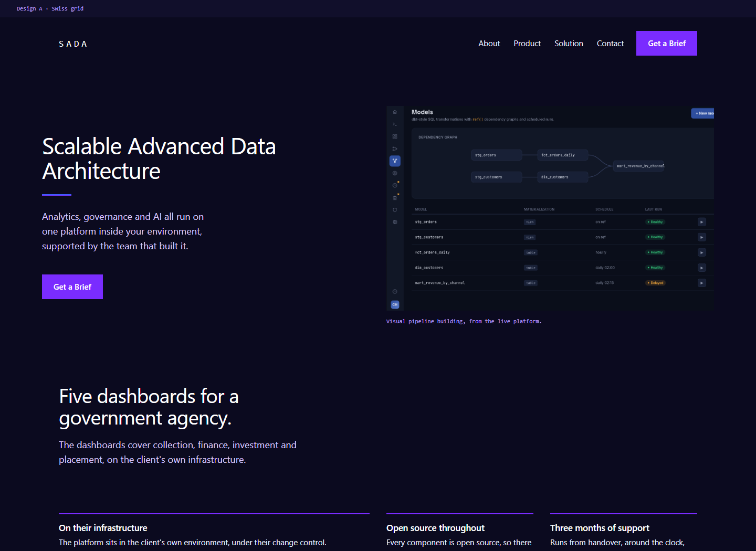Screen dimensions: 756x551
Task: Select the highlighted Models branch icon
Action: point(395,161)
